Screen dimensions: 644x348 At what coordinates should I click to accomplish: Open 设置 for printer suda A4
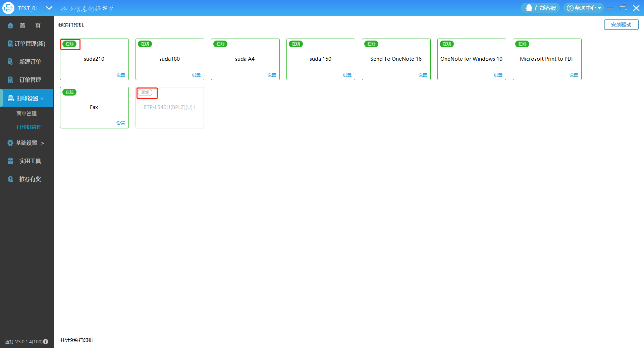[x=272, y=75]
